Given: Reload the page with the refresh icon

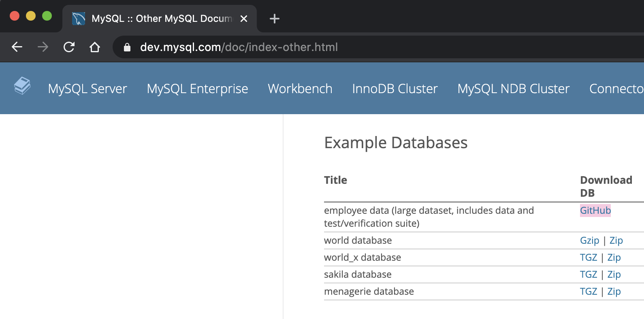Looking at the screenshot, I should (x=69, y=47).
